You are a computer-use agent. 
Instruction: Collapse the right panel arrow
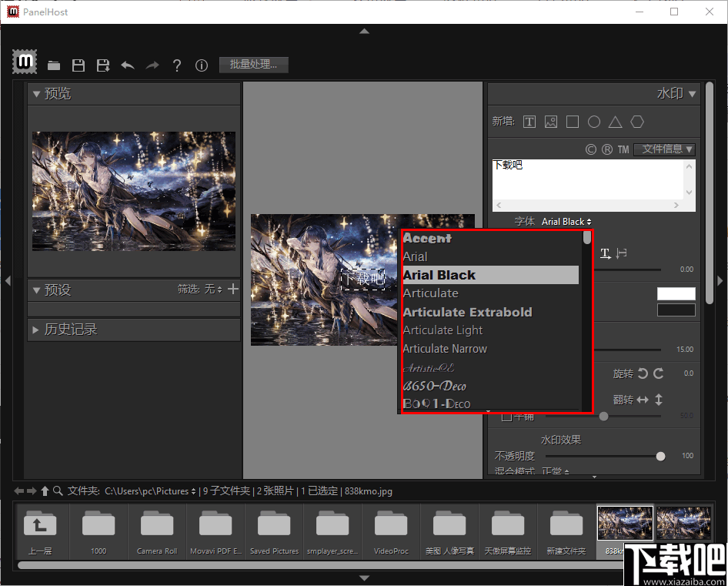720,281
